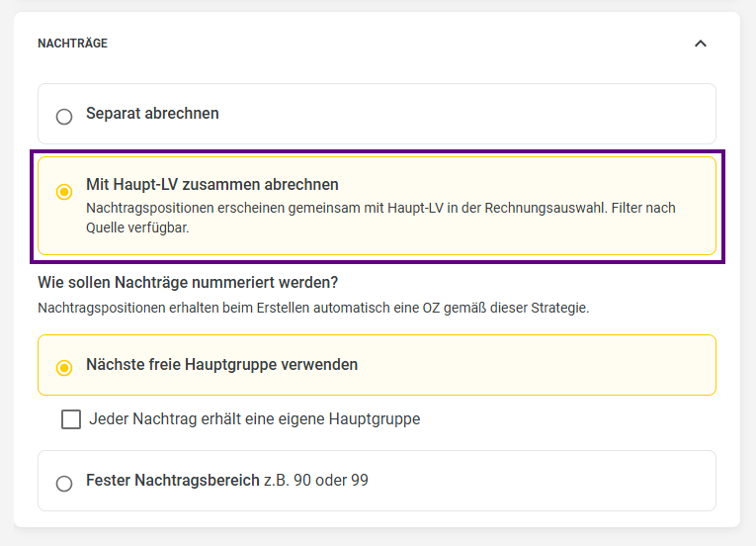The width and height of the screenshot is (756, 546).
Task: Select the Nächste freie Hauptgruppe verwenden radio circle
Action: tap(64, 367)
